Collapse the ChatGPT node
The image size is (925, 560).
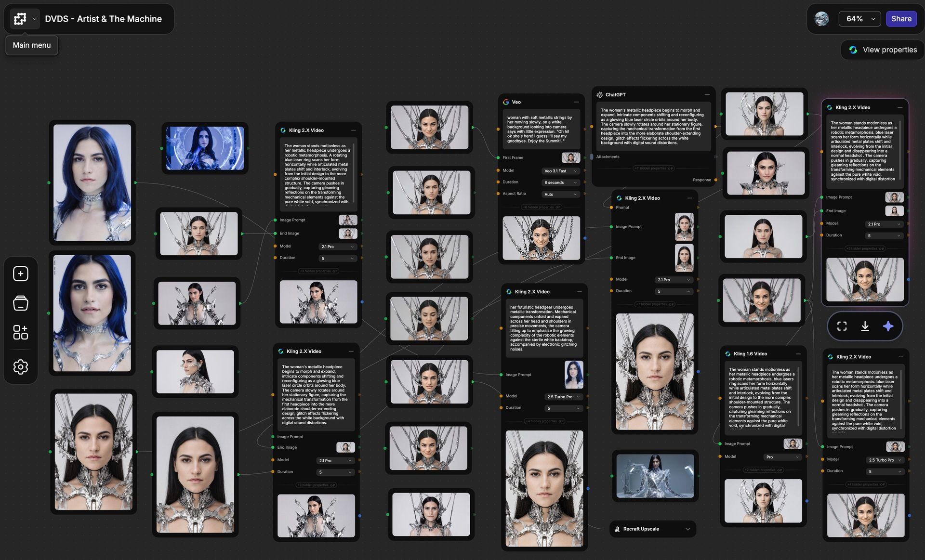pos(707,95)
